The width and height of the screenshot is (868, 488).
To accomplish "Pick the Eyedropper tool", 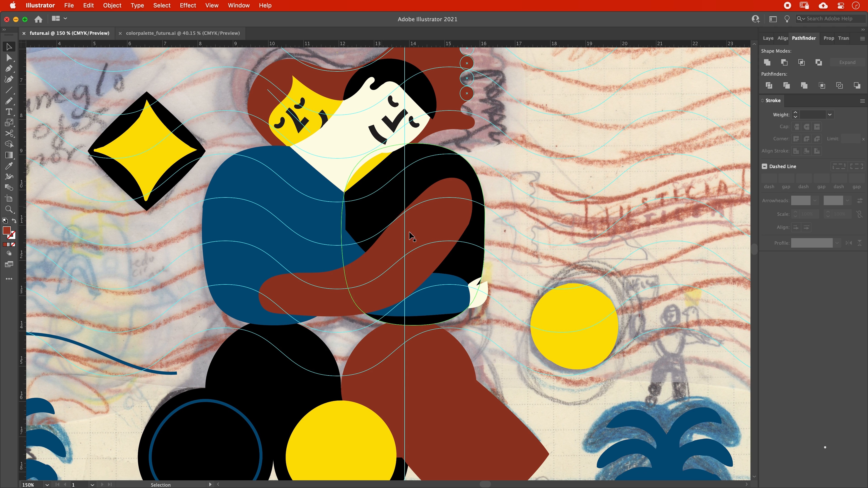I will (x=9, y=166).
